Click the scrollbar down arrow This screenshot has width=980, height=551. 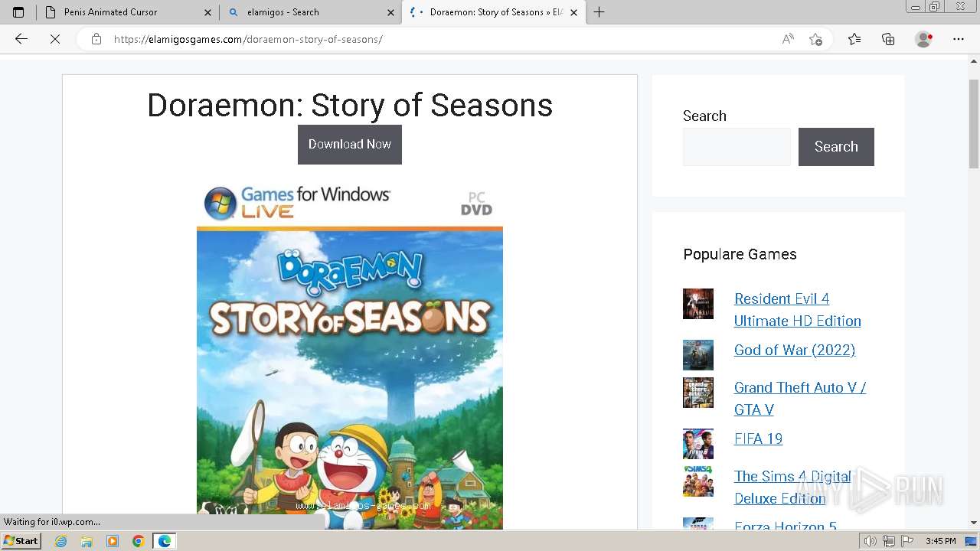pyautogui.click(x=974, y=523)
